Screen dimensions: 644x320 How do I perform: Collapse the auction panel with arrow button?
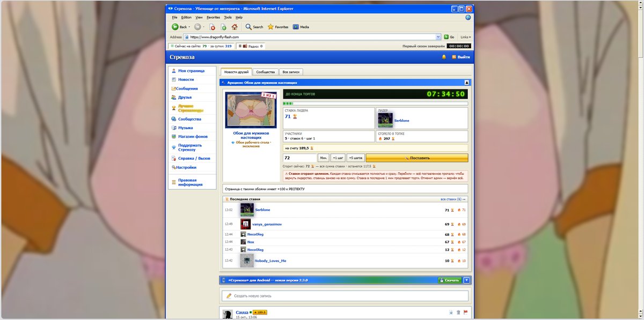tap(466, 83)
